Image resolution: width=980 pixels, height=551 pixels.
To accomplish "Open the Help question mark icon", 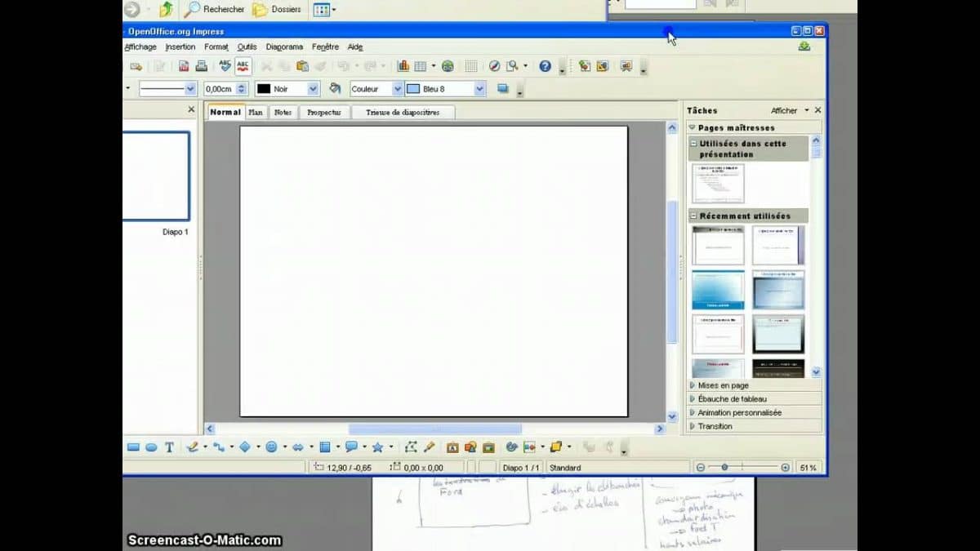I will pyautogui.click(x=545, y=66).
